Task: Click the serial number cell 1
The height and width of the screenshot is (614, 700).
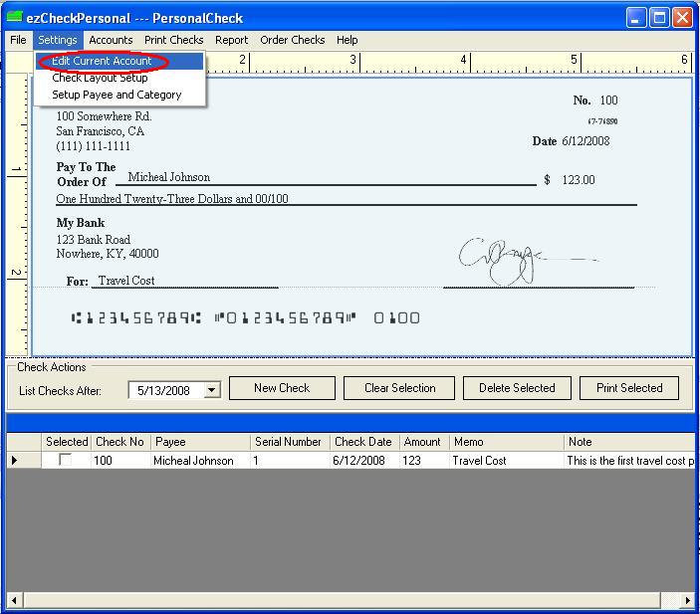Action: tap(290, 461)
